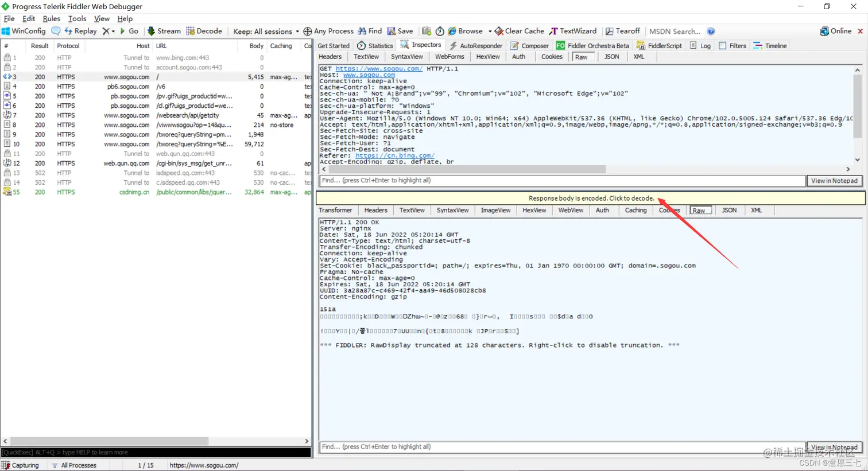
Task: Click request pane horizontal scroll-right arrow
Action: (x=848, y=169)
